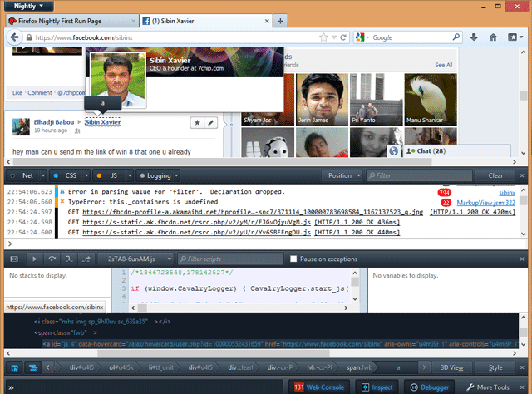Switch to Firefox Nightly First Run Page tab

pos(72,21)
